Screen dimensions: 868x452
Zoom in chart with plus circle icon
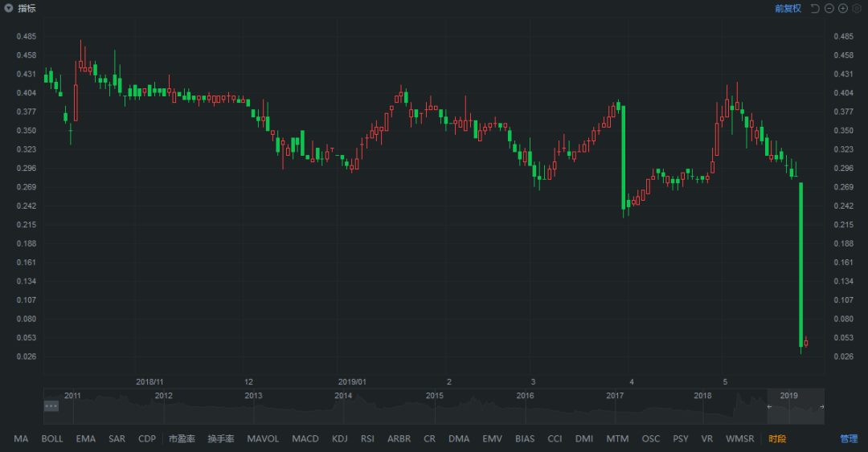[x=842, y=8]
